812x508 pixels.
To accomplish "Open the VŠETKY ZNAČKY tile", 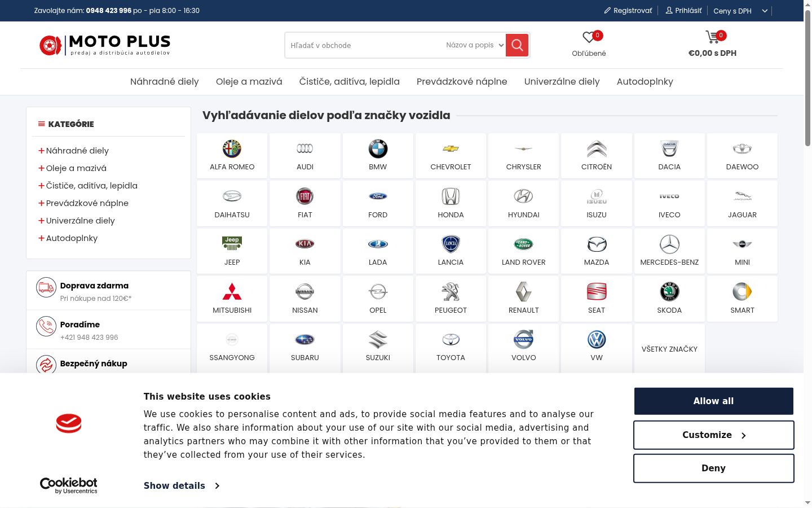I will tap(669, 349).
